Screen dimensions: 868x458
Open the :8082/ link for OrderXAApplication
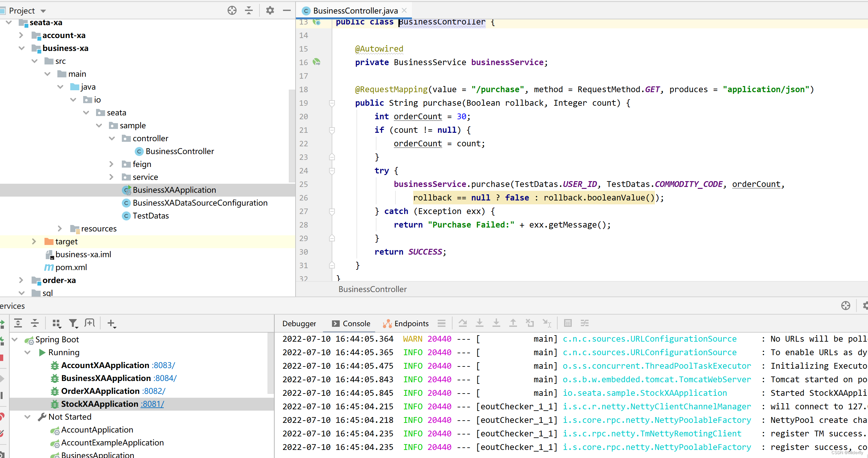154,391
